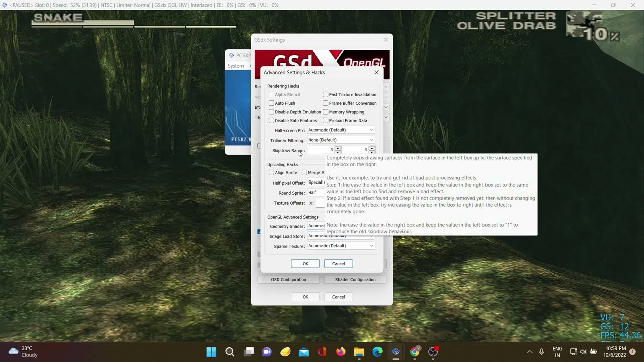Screen dimensions: 644x362
Task: Increase the left Skipdraw Range value
Action: tap(338, 148)
